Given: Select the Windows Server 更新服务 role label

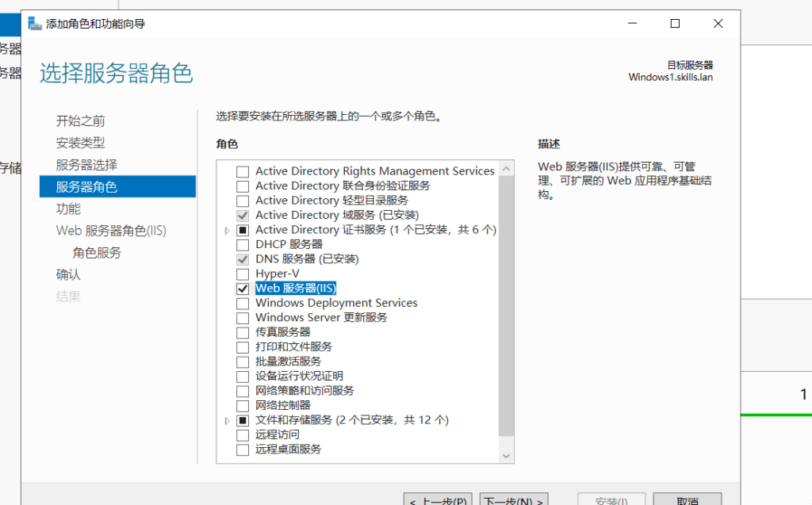Looking at the screenshot, I should click(x=321, y=317).
